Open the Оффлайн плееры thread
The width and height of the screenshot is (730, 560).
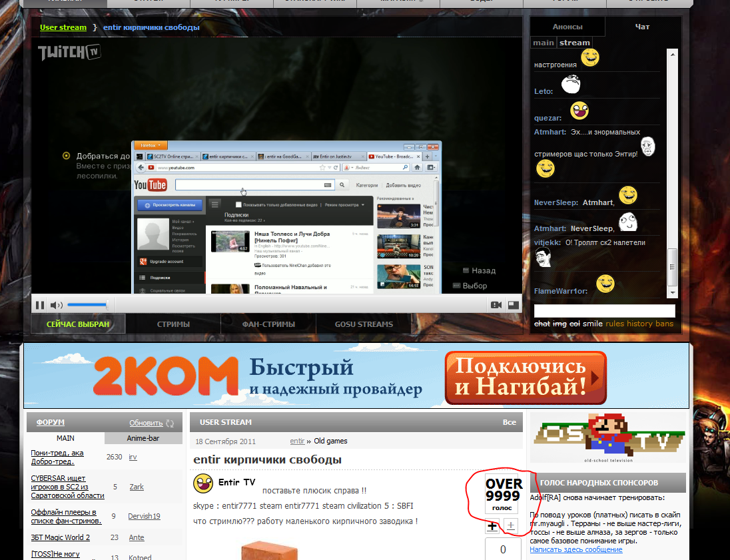[66, 516]
